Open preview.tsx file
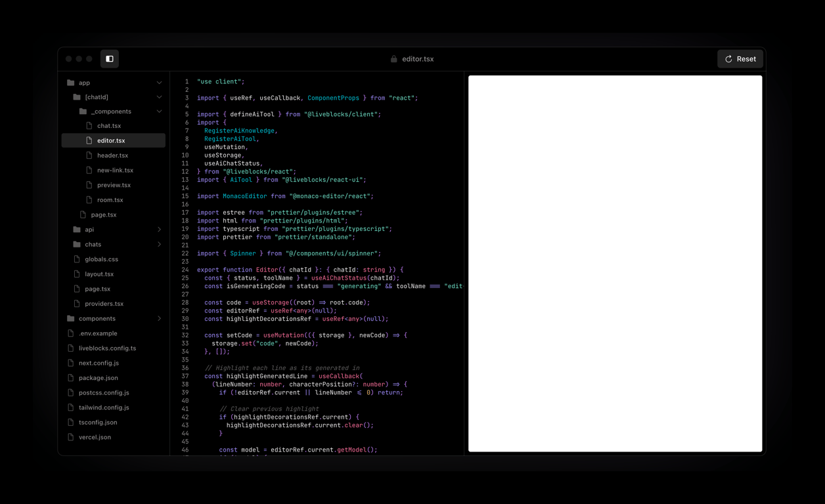 pos(114,185)
